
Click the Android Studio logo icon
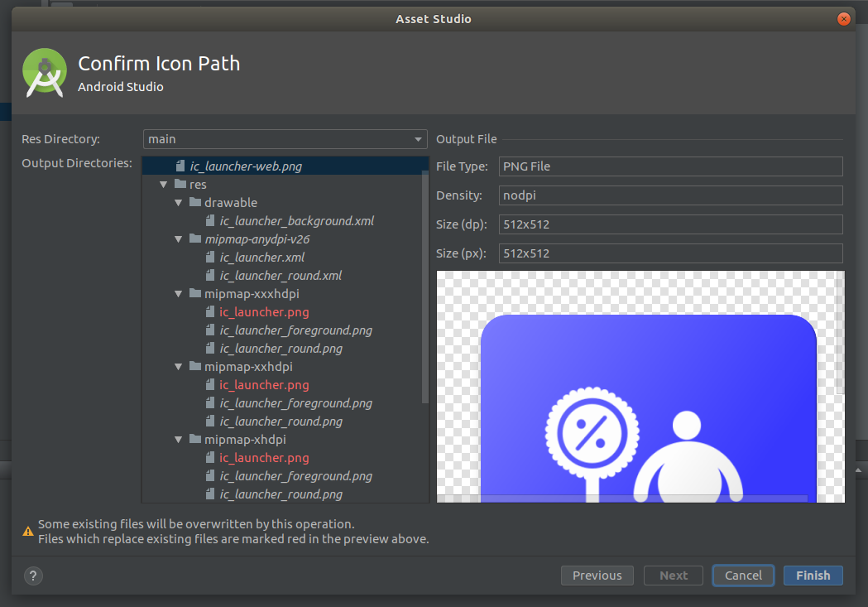coord(44,72)
